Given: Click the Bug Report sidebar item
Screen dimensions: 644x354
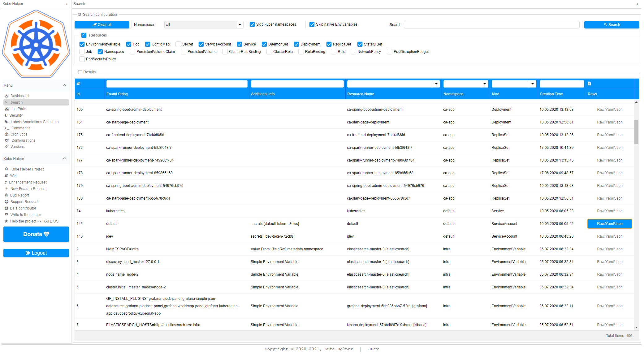Looking at the screenshot, I should tap(19, 195).
